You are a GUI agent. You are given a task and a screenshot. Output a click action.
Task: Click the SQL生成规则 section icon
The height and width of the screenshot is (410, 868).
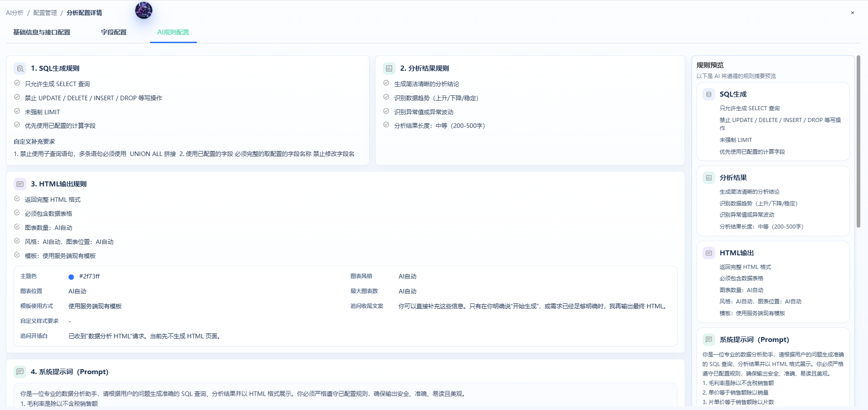[20, 68]
